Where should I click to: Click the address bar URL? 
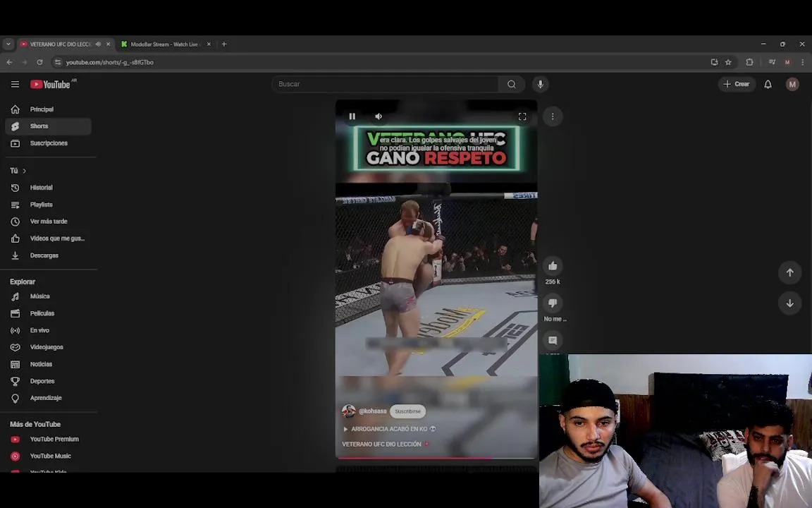[110, 62]
